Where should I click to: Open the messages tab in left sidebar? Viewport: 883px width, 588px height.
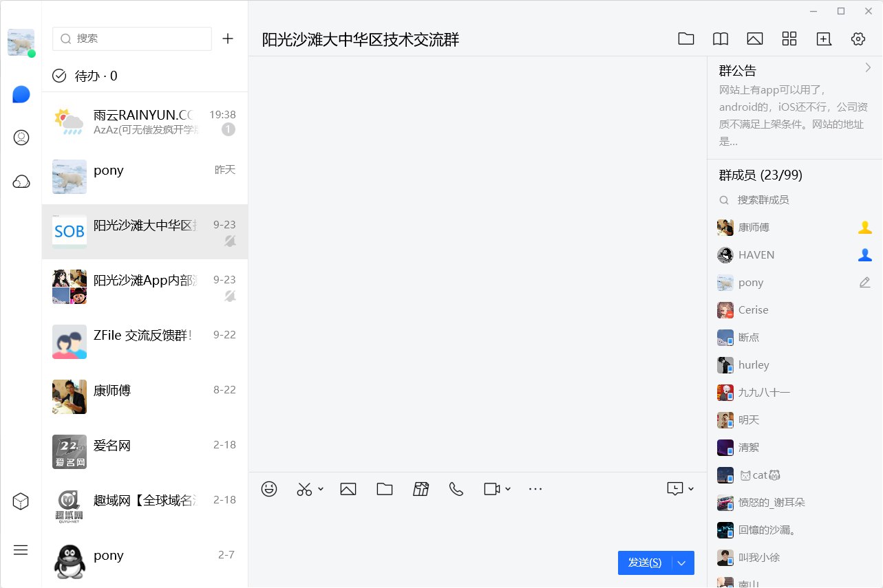[21, 94]
